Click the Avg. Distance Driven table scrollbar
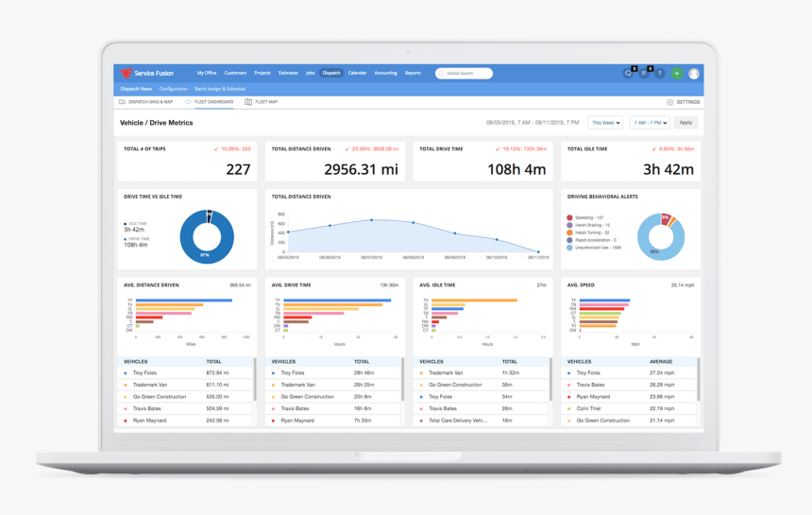The width and height of the screenshot is (812, 515). (255, 379)
